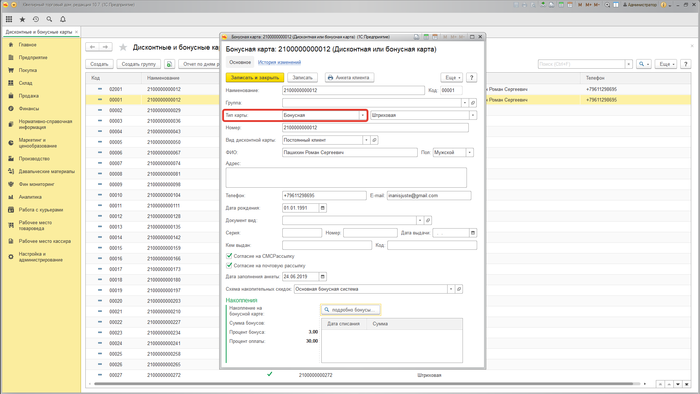Click the zoom scale icon in title bar
The height and width of the screenshot is (394, 700).
(607, 5)
